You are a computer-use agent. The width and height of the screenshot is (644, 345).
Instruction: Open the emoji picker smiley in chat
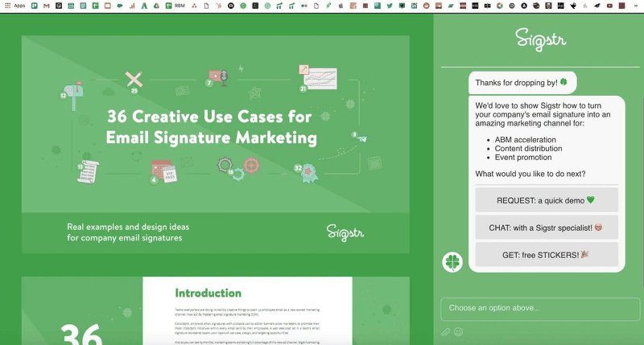(459, 332)
